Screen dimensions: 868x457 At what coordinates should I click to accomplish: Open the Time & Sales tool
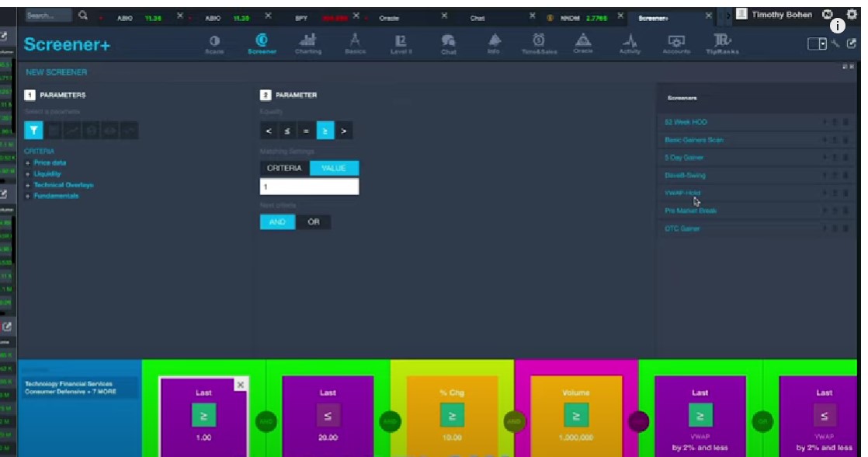[539, 44]
